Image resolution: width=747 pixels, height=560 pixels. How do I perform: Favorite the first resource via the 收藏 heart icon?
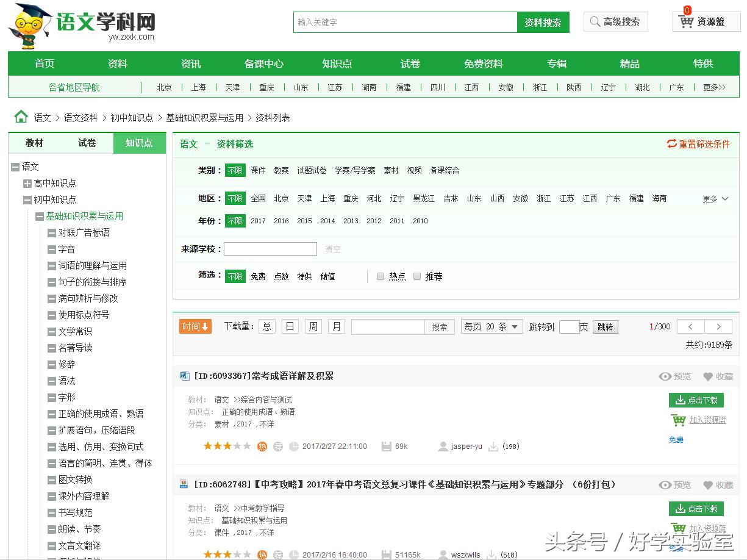pos(709,376)
